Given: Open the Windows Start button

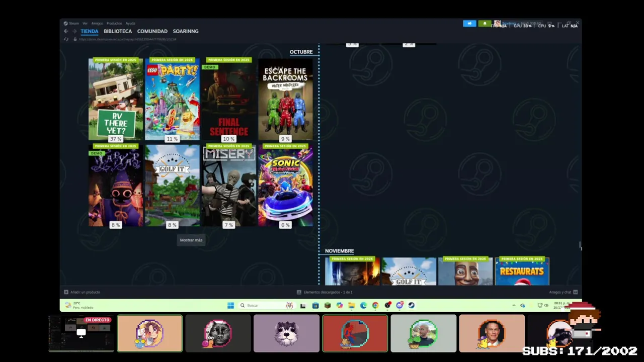Looking at the screenshot, I should pos(230,305).
